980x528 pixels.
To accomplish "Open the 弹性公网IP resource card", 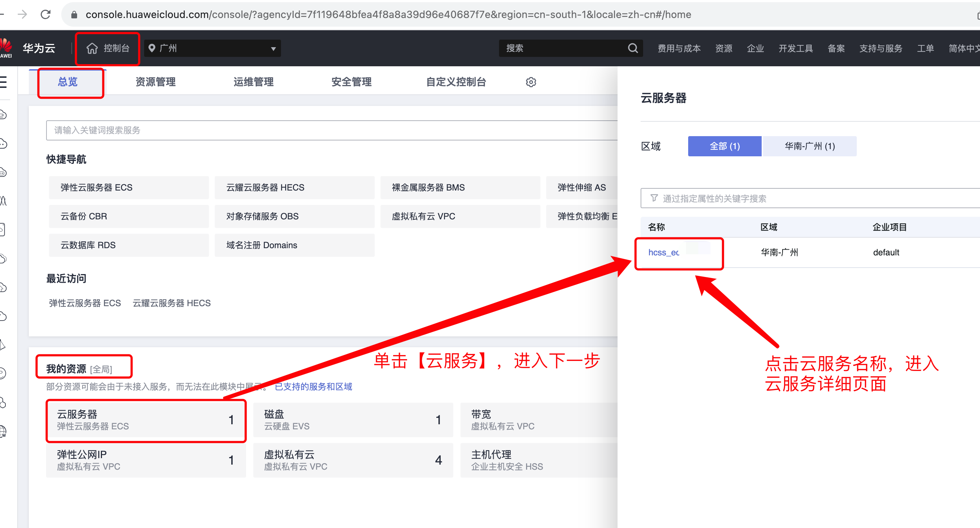I will coord(146,460).
